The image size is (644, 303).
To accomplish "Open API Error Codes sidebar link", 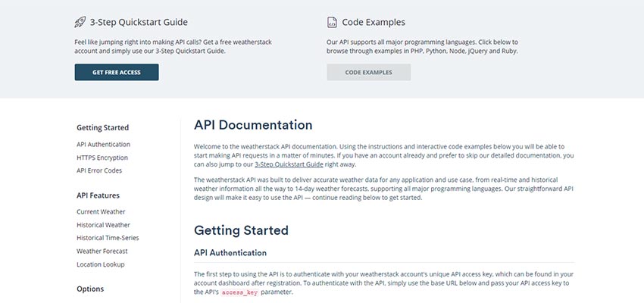I will tap(99, 170).
